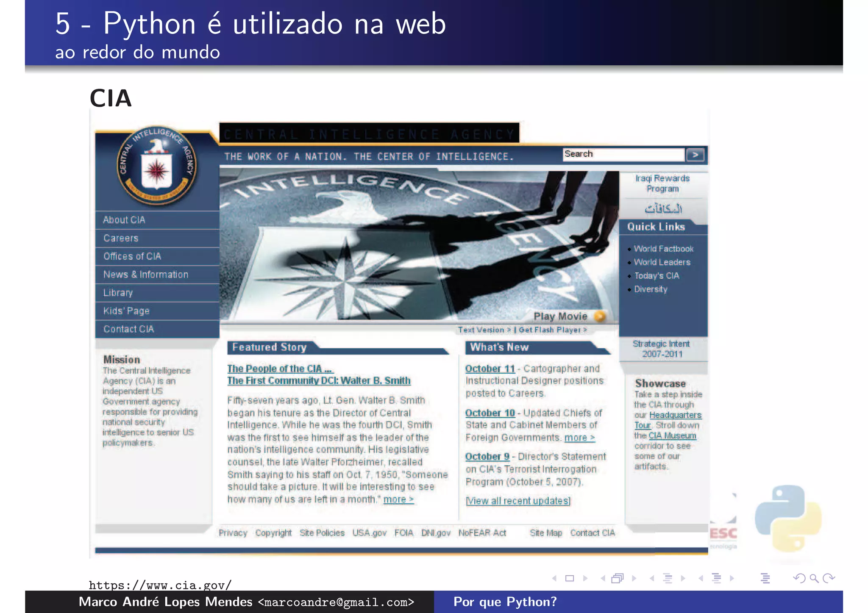Open The People of the CIA link

[x=280, y=369]
